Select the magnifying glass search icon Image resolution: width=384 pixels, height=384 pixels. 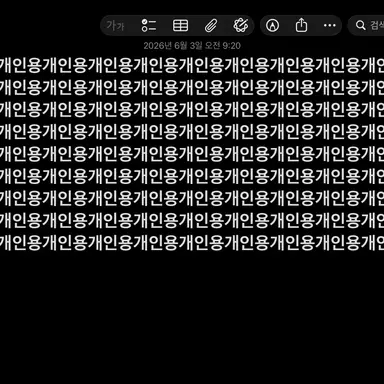tap(360, 25)
